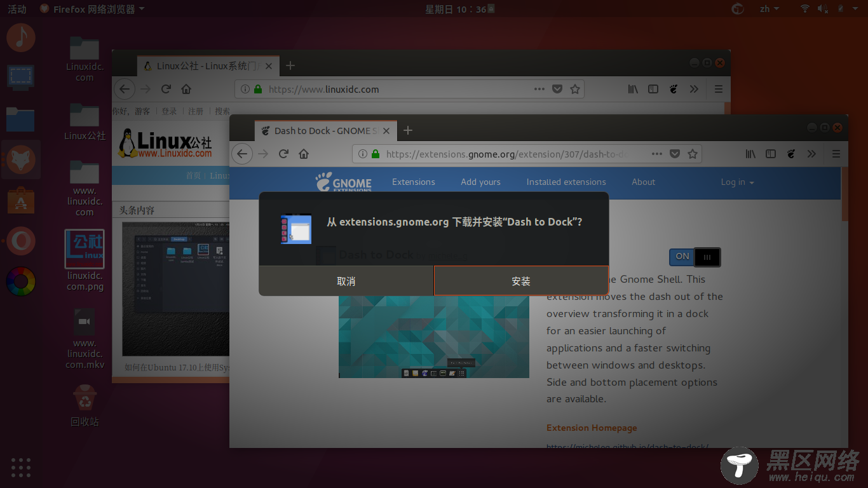Open page actions in Linuxidc window URL bar
Viewport: 868px width, 488px height.
click(539, 89)
